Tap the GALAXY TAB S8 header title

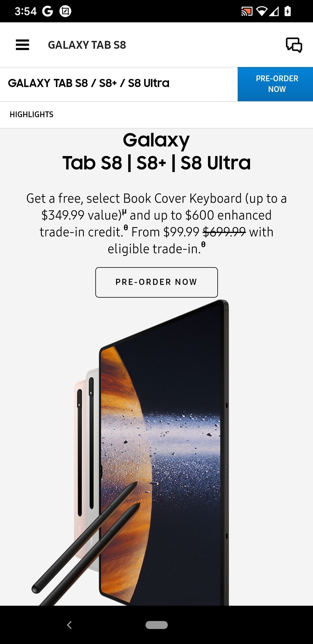[87, 45]
